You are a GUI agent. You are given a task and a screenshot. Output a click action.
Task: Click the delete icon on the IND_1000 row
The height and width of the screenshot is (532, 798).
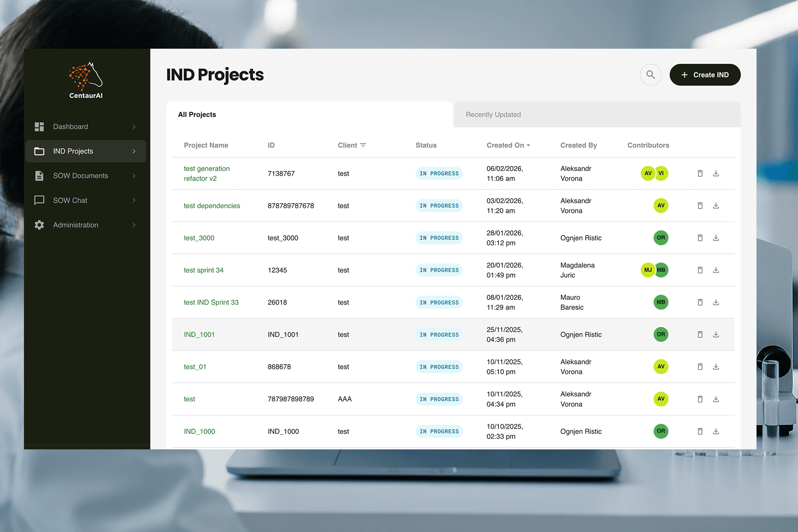(700, 431)
